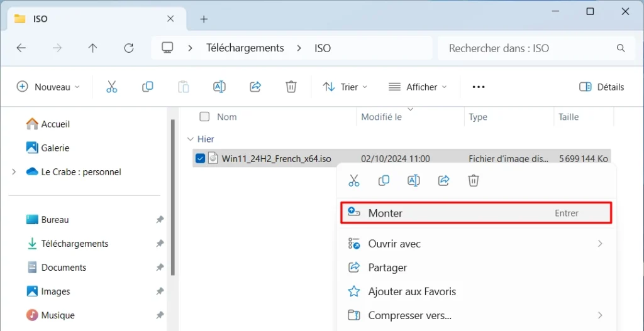Expand Compresser vers submenu arrow

pos(600,315)
